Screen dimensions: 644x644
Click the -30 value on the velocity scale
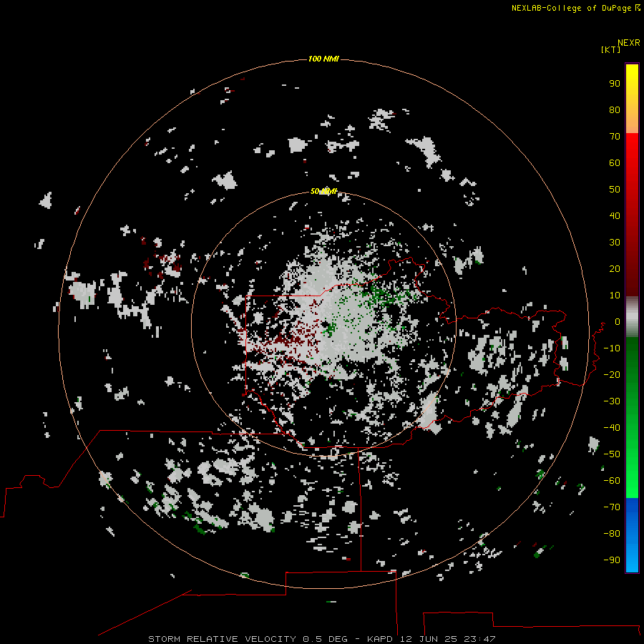pyautogui.click(x=612, y=401)
